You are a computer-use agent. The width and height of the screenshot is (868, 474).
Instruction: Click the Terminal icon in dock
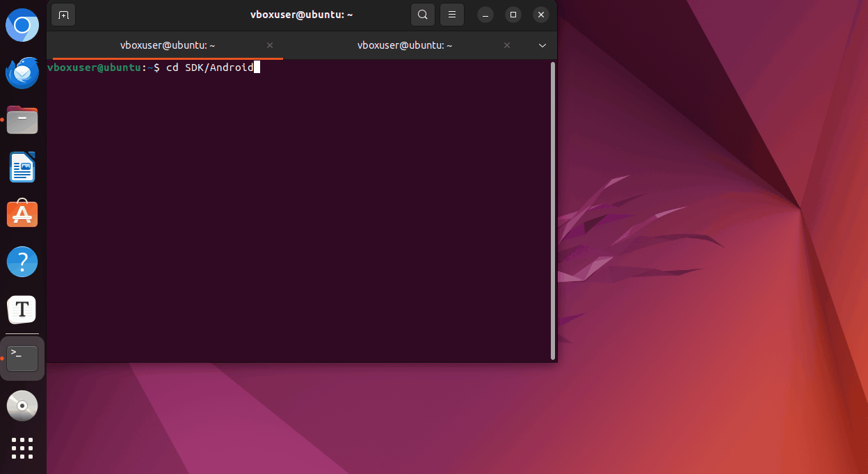22,358
